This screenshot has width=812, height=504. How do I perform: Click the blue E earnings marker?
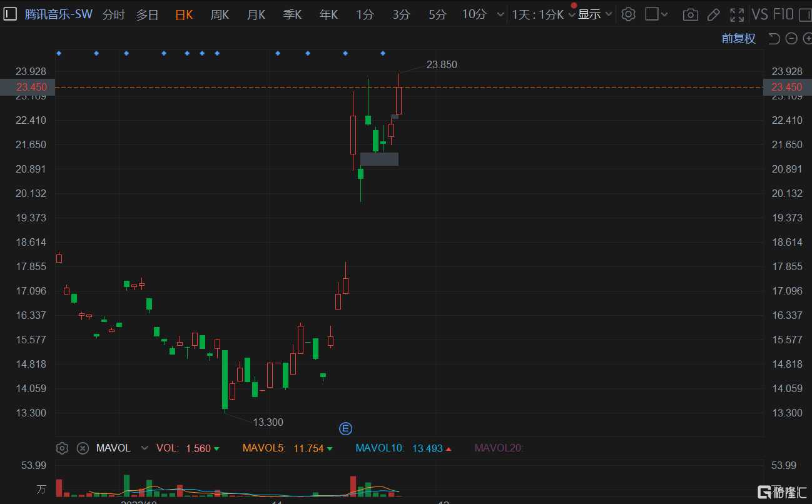(x=345, y=428)
